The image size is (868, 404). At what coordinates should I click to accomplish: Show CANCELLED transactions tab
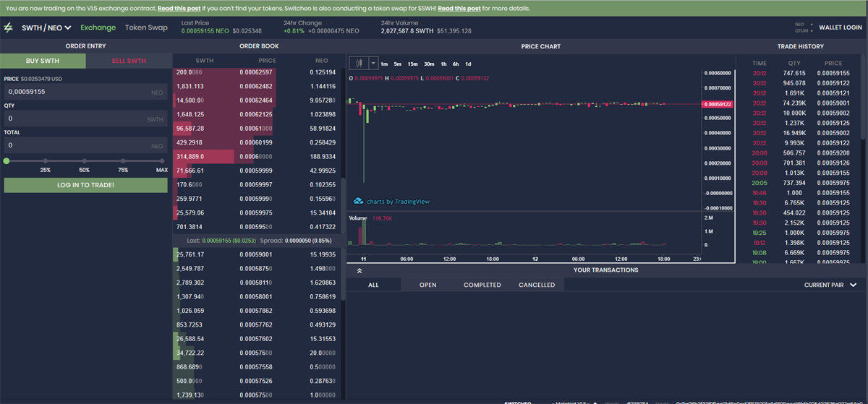pos(537,285)
